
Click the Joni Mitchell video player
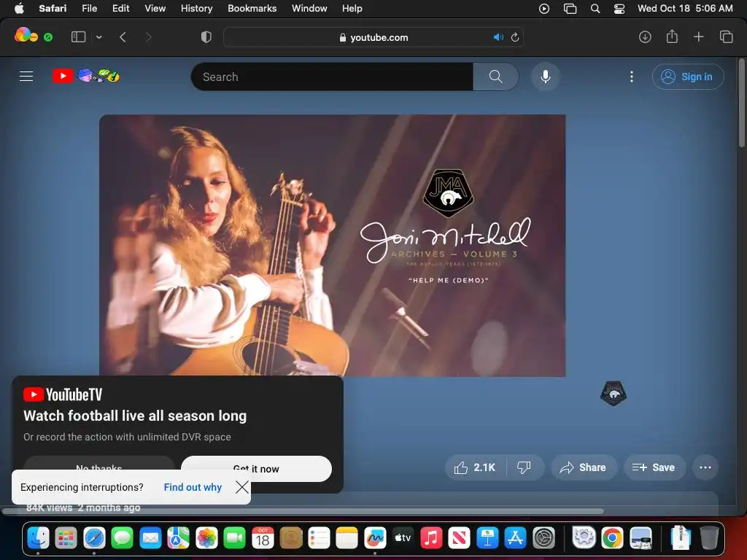pyautogui.click(x=332, y=245)
